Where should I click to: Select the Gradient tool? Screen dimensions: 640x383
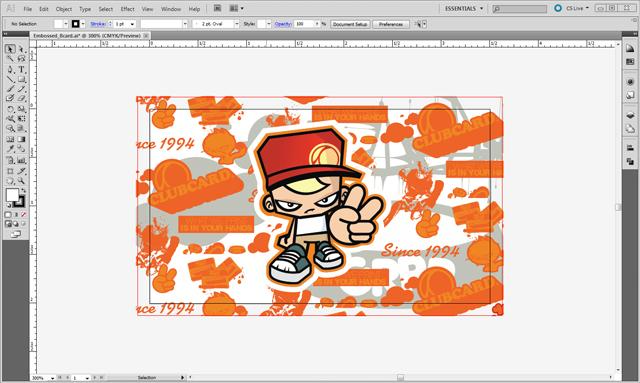coord(22,139)
